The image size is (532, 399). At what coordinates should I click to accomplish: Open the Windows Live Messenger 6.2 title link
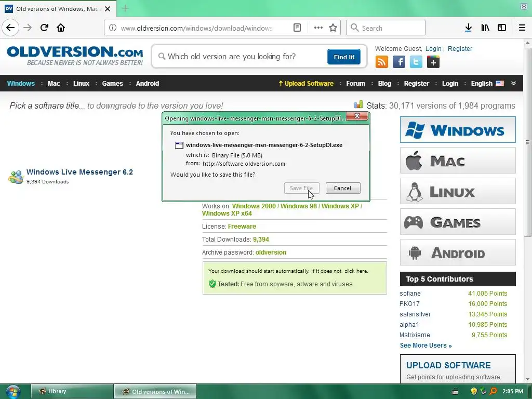point(79,172)
